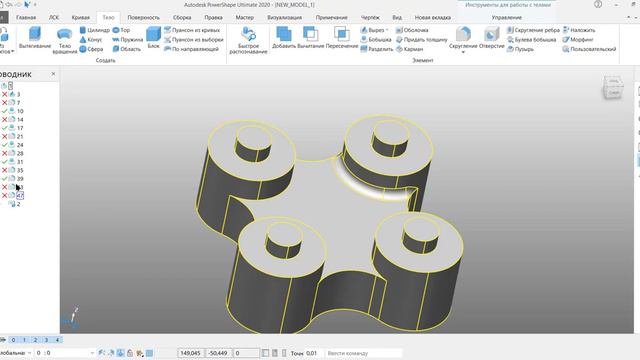This screenshot has height=360, width=640.
Task: Switch to the Управление tab
Action: pos(507,18)
